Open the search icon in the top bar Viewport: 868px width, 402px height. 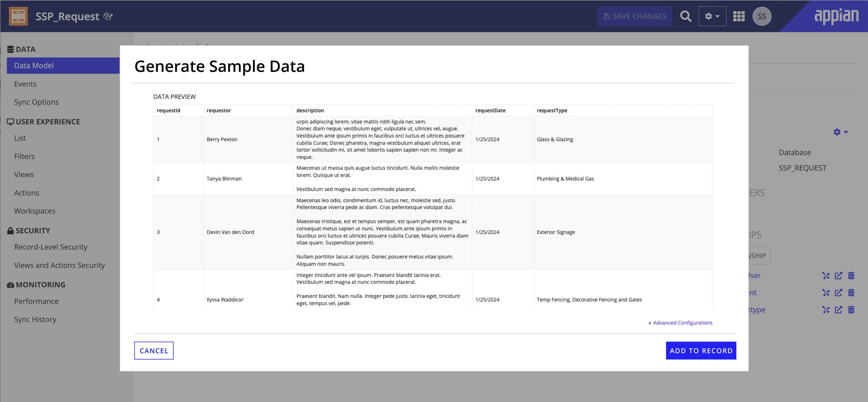pos(686,16)
